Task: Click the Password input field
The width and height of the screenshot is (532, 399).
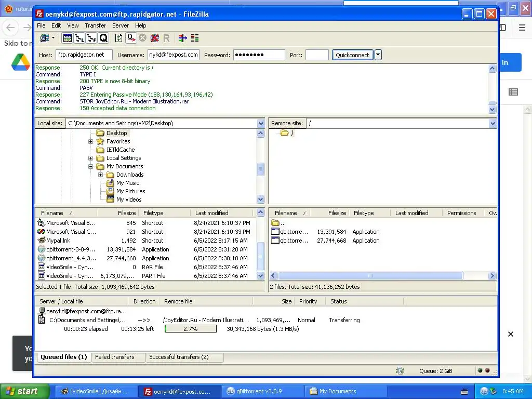Action: (x=259, y=55)
